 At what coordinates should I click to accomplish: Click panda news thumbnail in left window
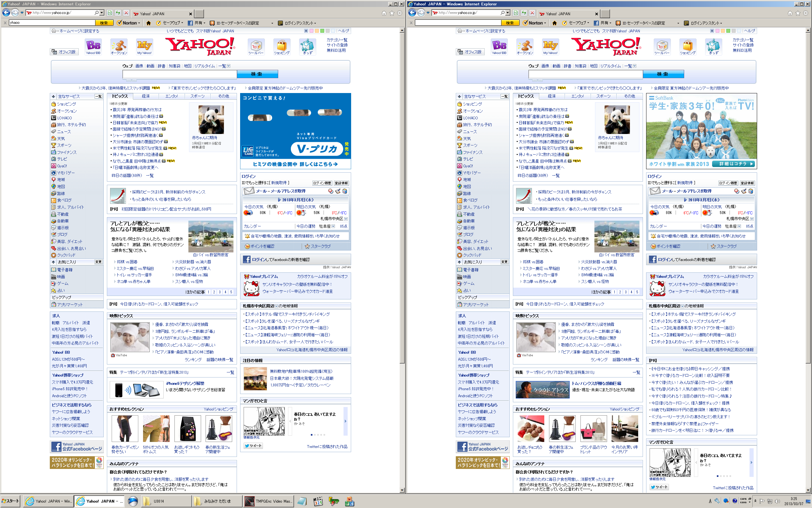point(211,120)
